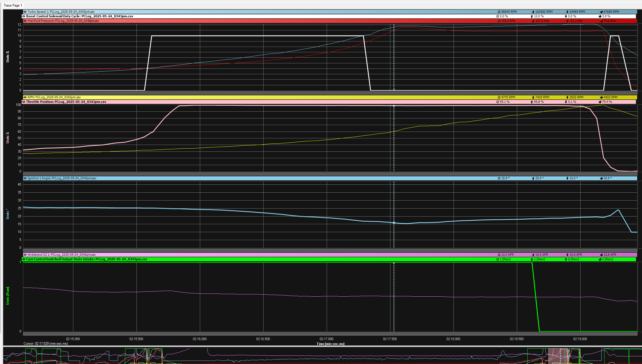Select Cam Control Switched Output State Intake label
The image size is (642, 364).
coord(86,259)
